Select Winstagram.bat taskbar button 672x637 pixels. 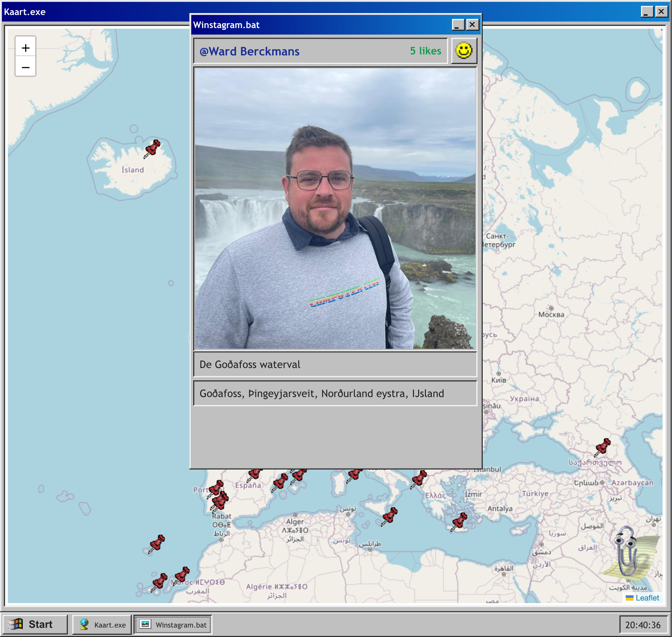pyautogui.click(x=173, y=624)
